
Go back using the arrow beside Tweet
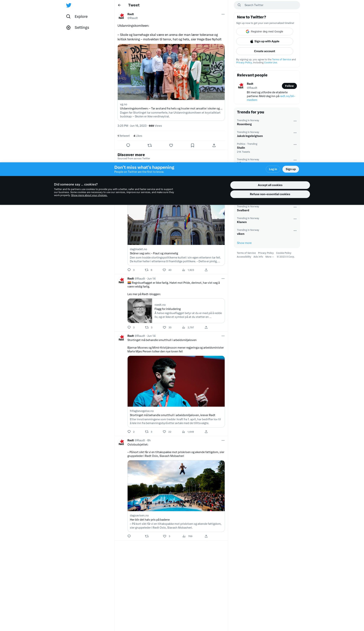(x=119, y=5)
